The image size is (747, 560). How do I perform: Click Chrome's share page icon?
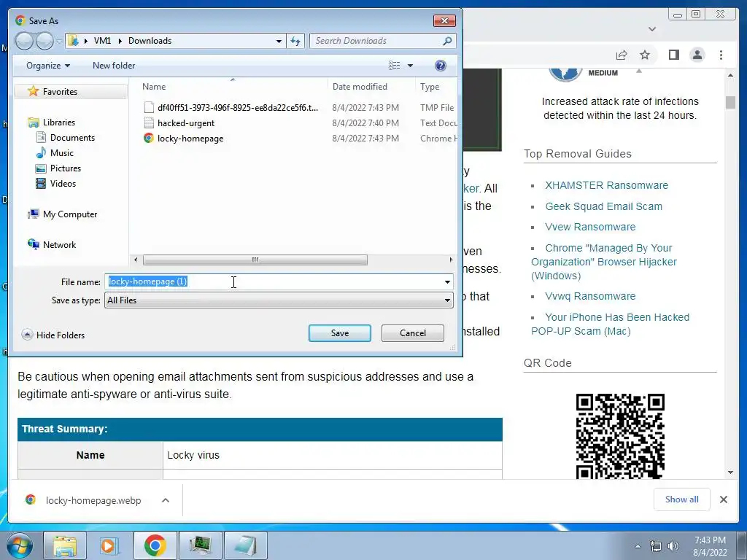click(622, 55)
